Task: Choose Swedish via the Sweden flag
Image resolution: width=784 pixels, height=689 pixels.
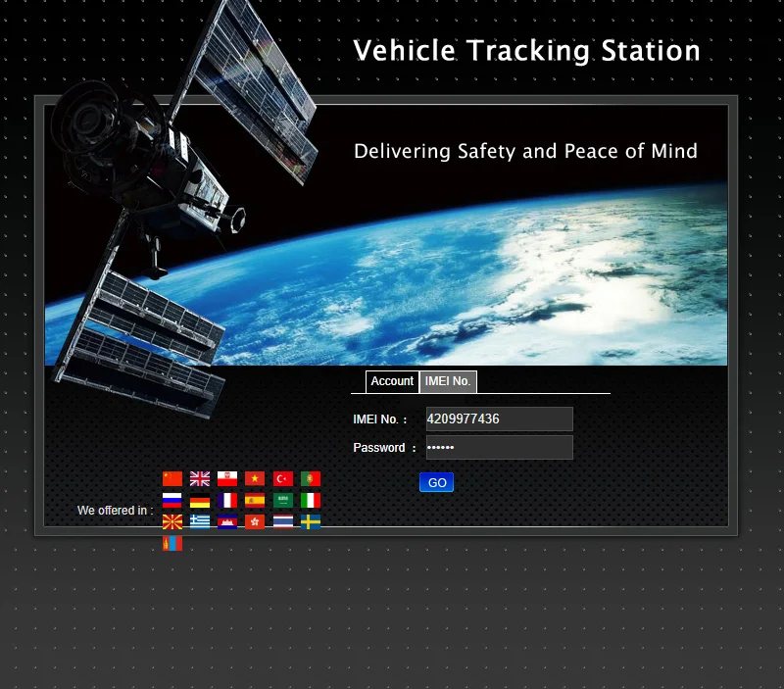Action: 311,522
